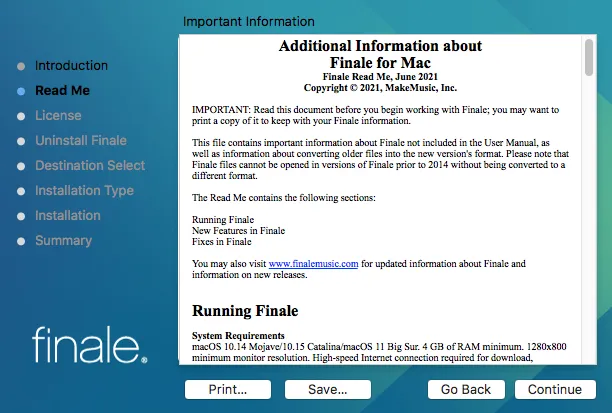
Task: Click the 'Important Information' header text
Action: coord(249,21)
